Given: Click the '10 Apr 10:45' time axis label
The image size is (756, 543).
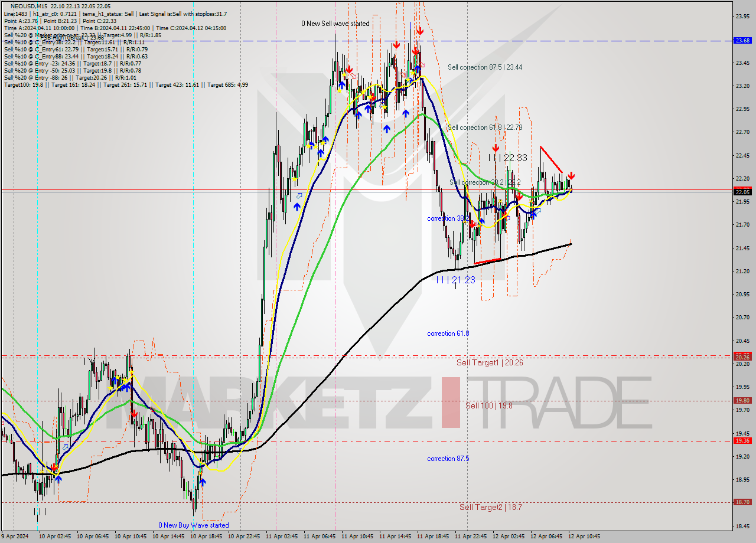Looking at the screenshot, I should coord(130,537).
